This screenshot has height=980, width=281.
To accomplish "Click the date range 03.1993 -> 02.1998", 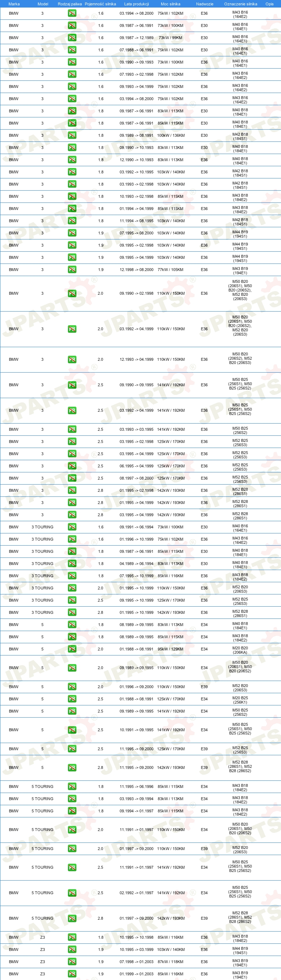I will (x=136, y=184).
